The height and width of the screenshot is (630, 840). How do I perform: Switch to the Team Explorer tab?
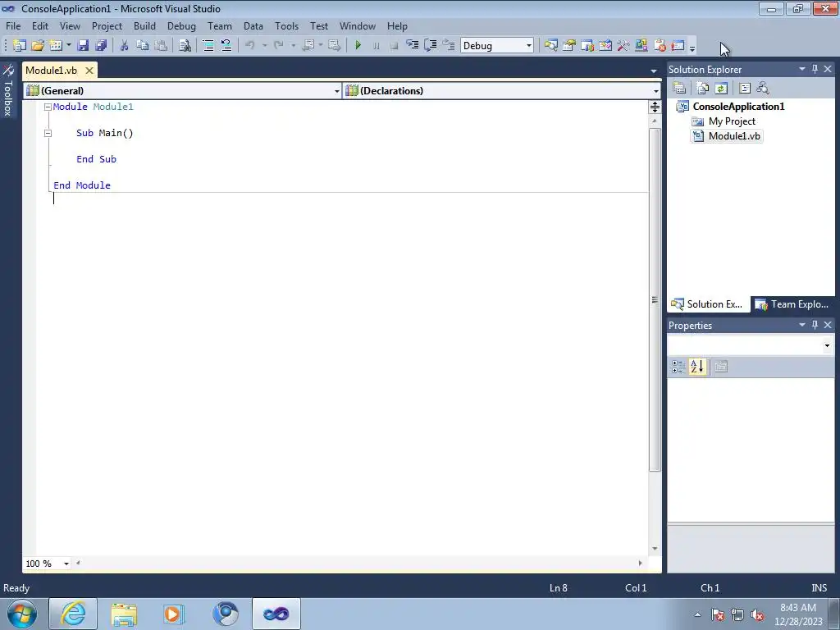point(792,304)
